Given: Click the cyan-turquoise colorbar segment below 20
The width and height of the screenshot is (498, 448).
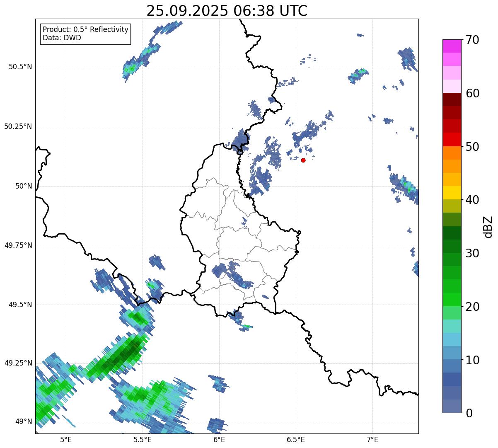Looking at the screenshot, I should click(452, 326).
